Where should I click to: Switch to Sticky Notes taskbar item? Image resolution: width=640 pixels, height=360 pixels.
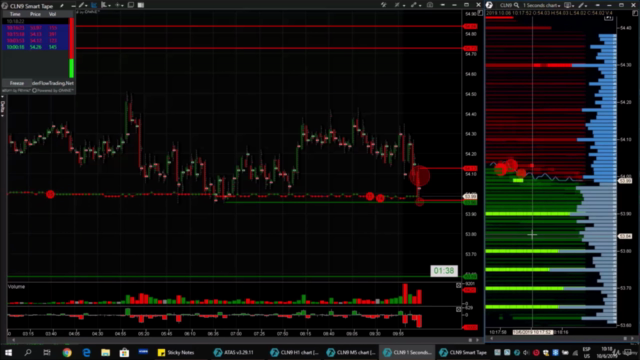[176, 352]
